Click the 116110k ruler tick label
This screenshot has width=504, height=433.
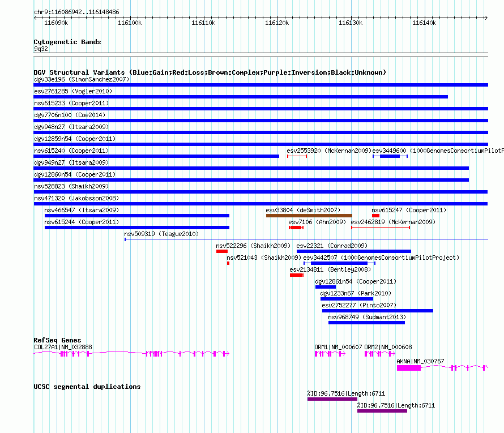(x=203, y=23)
